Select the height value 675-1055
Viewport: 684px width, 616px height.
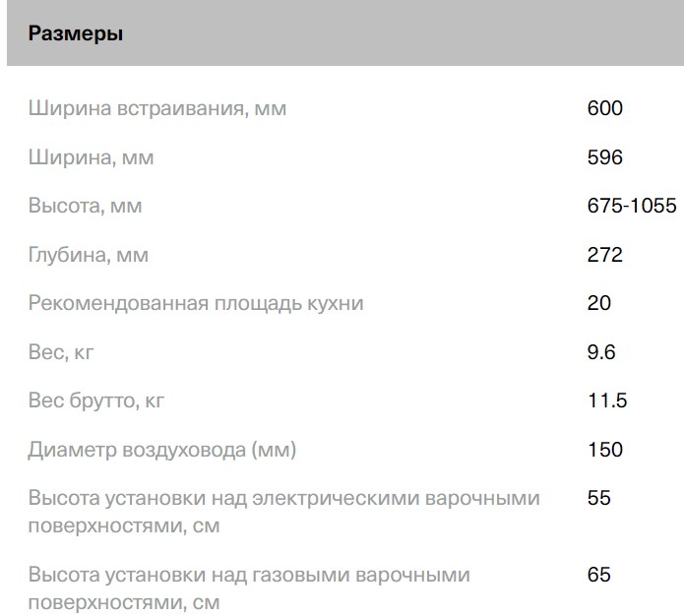631,206
